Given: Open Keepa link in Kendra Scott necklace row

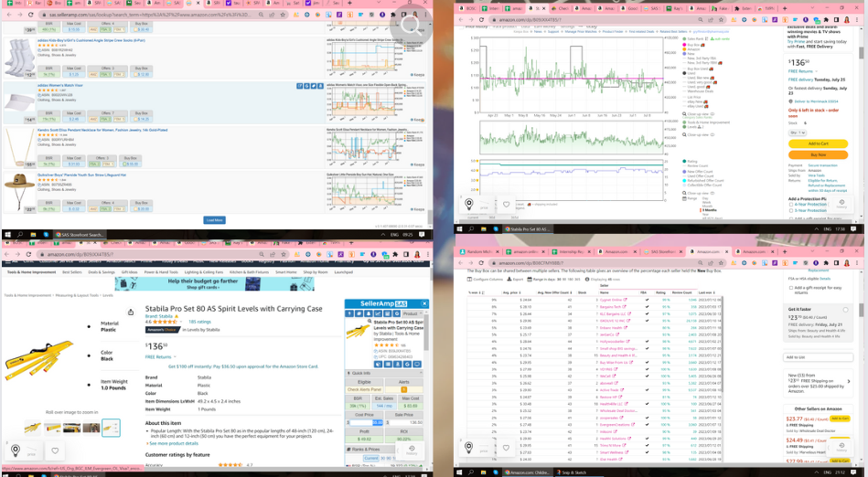Looking at the screenshot, I should pos(419,164).
